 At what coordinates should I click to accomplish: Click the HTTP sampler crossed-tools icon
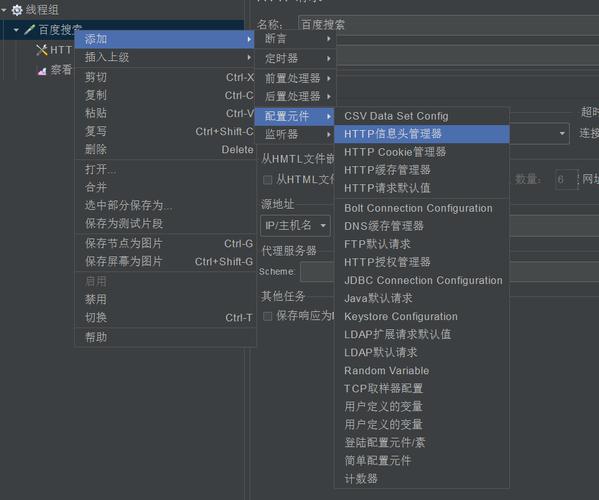[x=42, y=50]
